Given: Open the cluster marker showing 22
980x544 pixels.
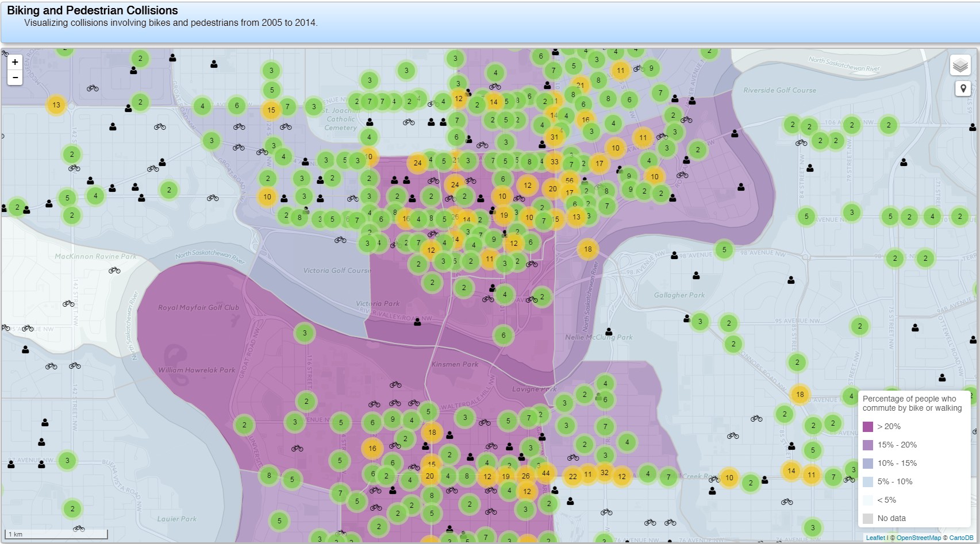Looking at the screenshot, I should point(572,476).
